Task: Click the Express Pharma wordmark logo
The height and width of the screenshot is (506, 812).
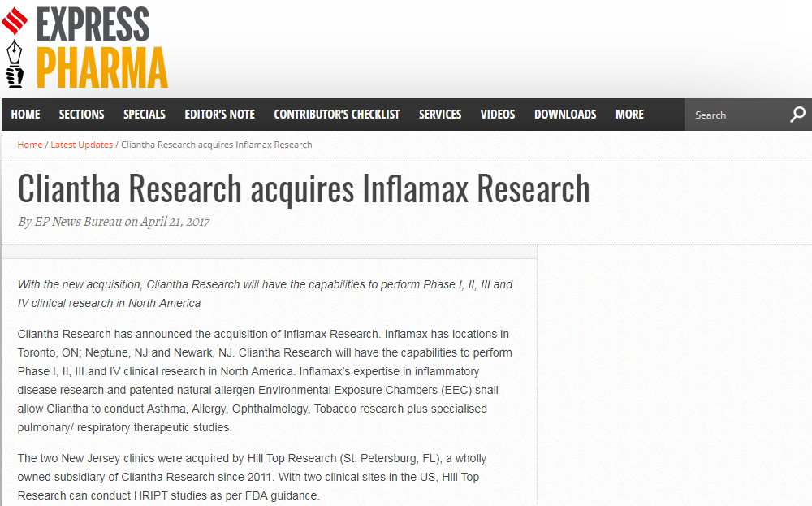Action: [101, 47]
